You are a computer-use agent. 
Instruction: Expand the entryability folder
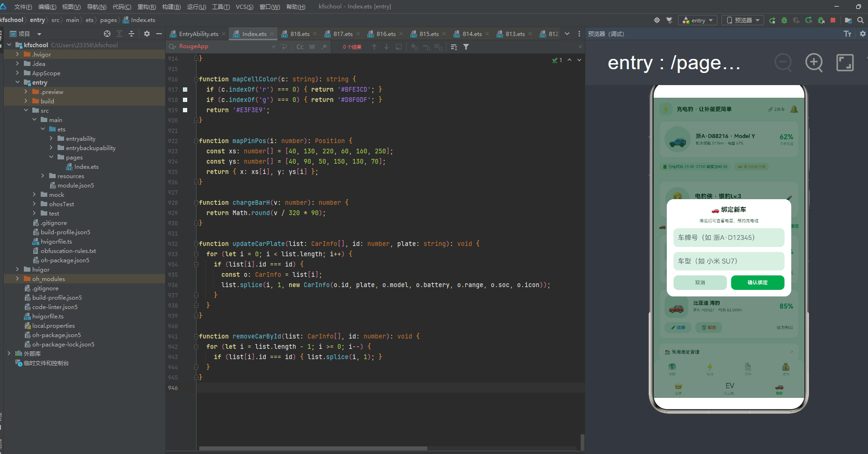click(x=51, y=138)
